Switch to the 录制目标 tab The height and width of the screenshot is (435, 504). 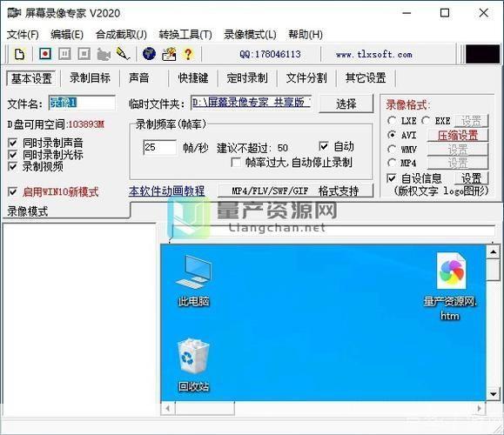[90, 78]
